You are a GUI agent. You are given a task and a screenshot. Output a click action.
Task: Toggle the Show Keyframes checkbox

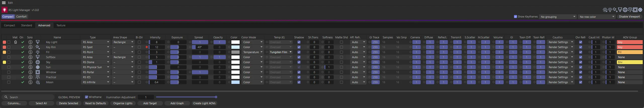(x=516, y=17)
